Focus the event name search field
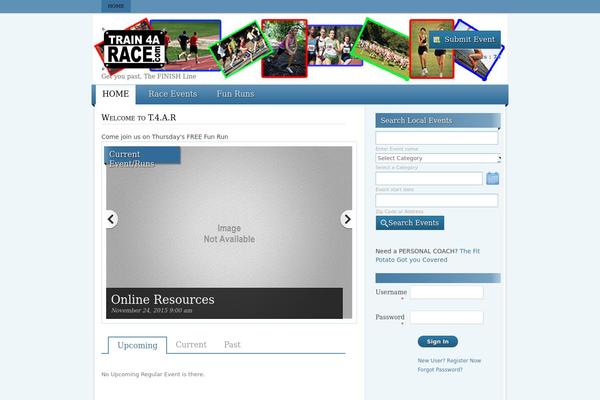The image size is (600, 400). click(x=437, y=138)
